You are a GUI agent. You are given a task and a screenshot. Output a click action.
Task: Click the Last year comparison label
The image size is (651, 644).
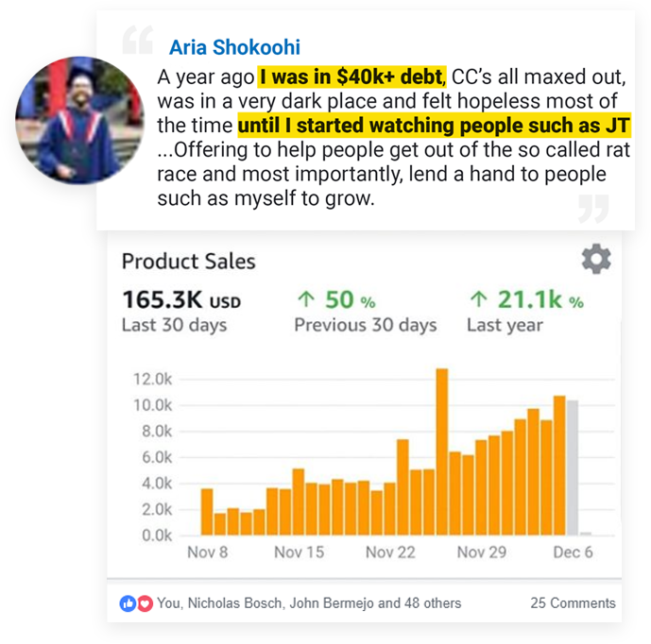click(x=505, y=325)
